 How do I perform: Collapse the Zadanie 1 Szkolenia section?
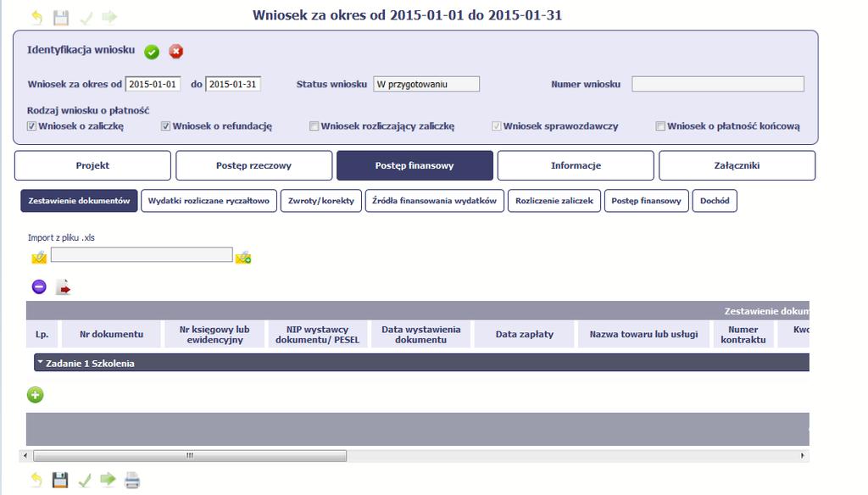(41, 363)
